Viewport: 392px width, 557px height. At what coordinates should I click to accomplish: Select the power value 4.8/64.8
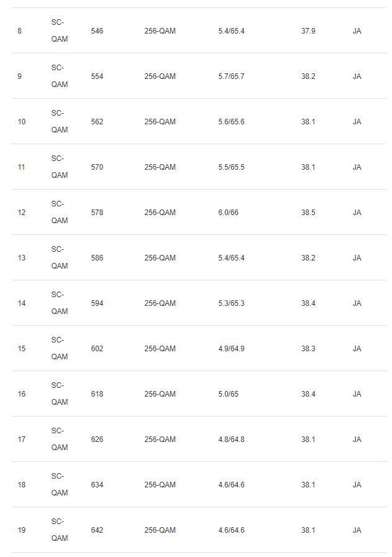click(x=231, y=440)
